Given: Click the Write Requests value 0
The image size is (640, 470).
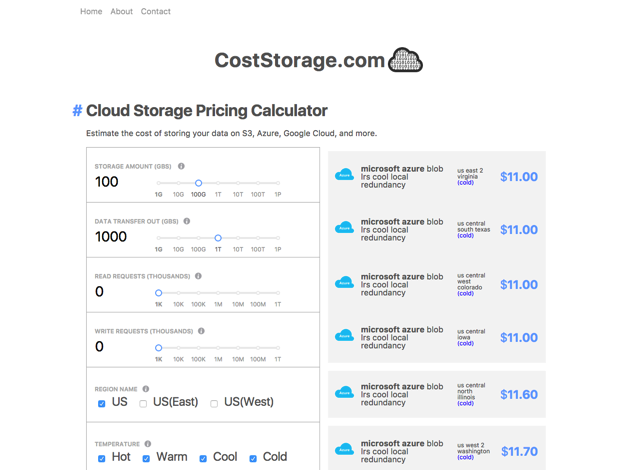Looking at the screenshot, I should coord(99,347).
